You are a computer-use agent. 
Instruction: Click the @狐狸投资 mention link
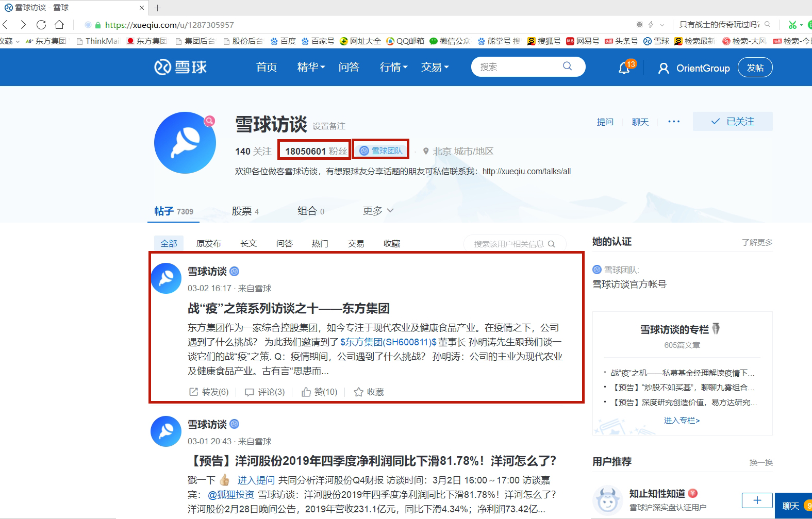point(231,494)
